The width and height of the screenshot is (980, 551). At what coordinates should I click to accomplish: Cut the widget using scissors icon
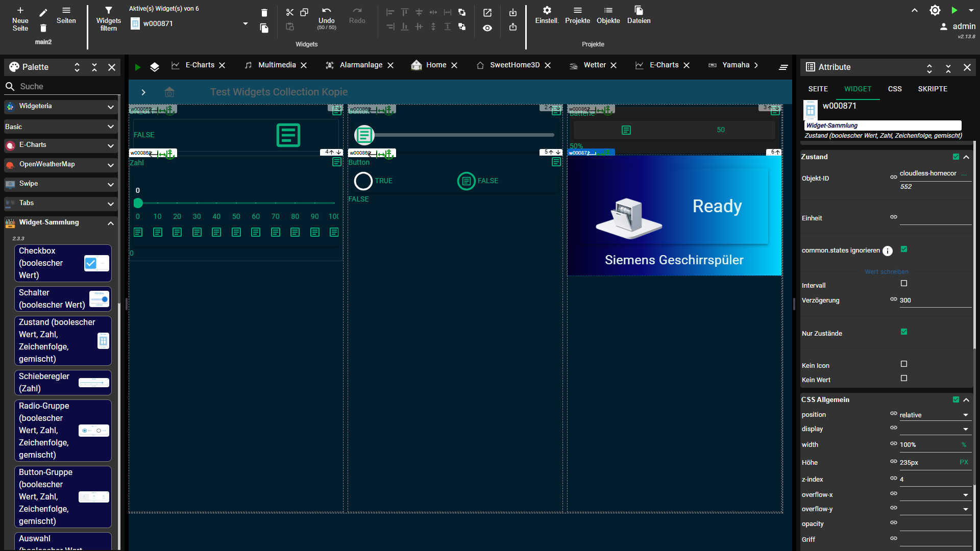click(x=290, y=12)
